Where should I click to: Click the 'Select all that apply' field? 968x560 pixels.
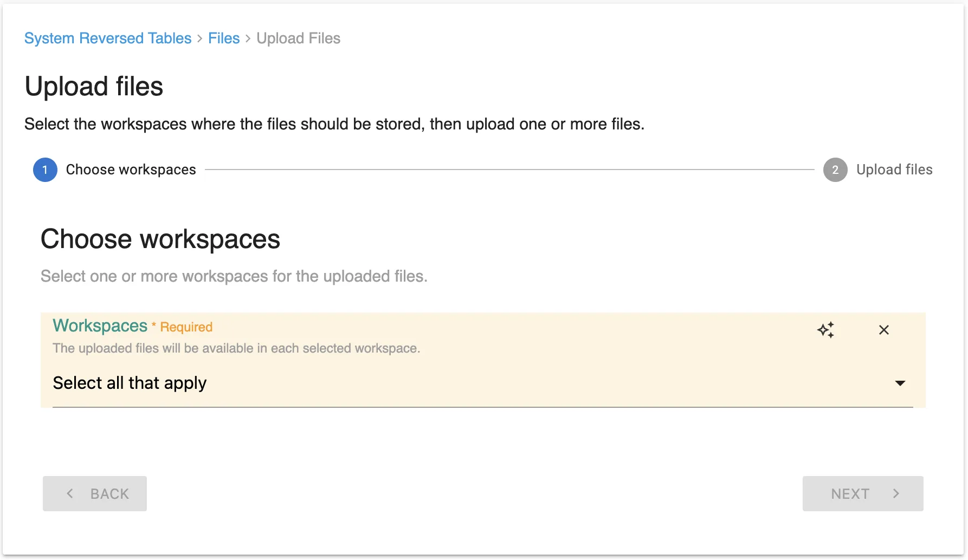pos(482,383)
